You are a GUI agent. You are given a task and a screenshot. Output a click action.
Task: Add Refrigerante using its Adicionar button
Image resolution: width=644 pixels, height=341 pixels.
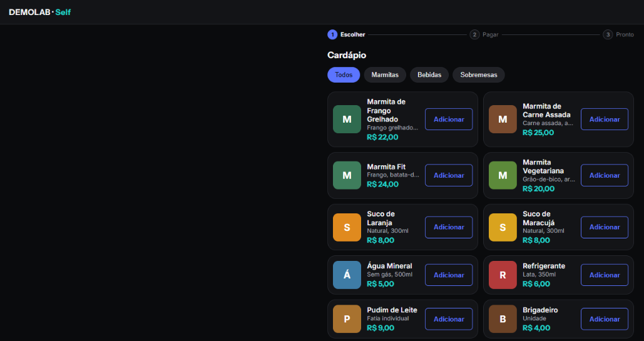click(605, 275)
